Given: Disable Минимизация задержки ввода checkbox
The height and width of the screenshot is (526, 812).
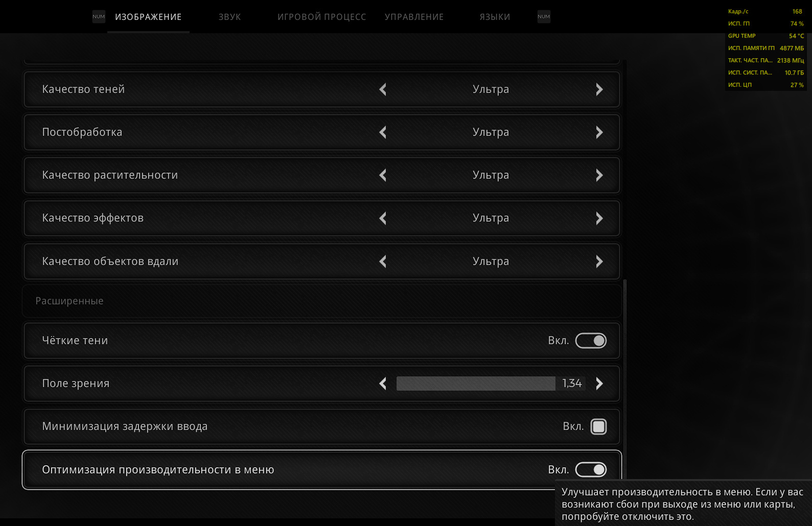Looking at the screenshot, I should pyautogui.click(x=598, y=426).
